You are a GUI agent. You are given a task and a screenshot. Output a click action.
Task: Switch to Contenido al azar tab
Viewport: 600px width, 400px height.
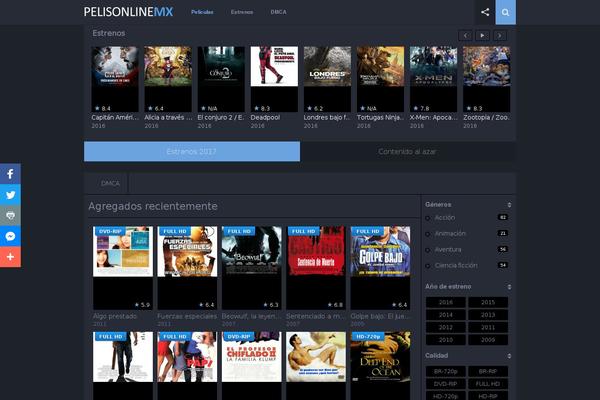pyautogui.click(x=408, y=152)
